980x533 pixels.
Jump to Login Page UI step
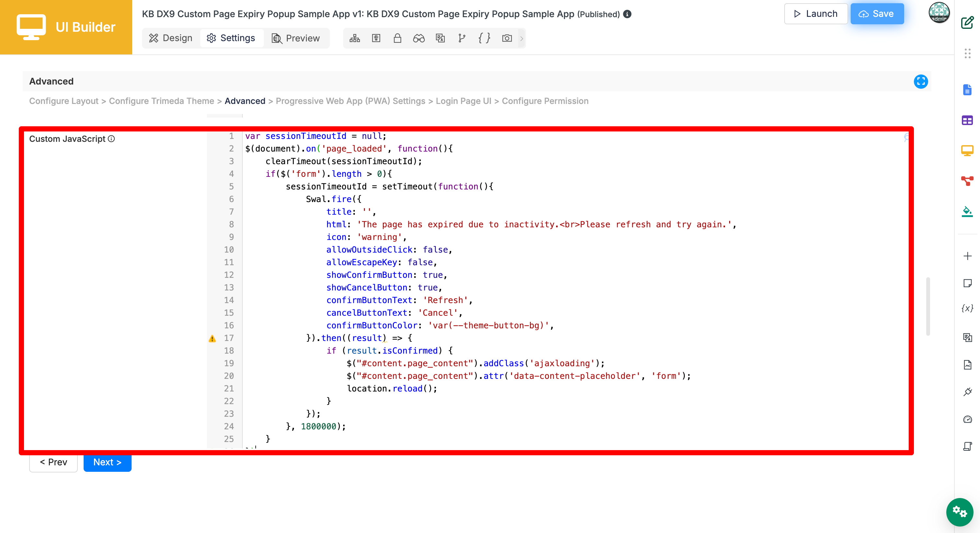(463, 101)
